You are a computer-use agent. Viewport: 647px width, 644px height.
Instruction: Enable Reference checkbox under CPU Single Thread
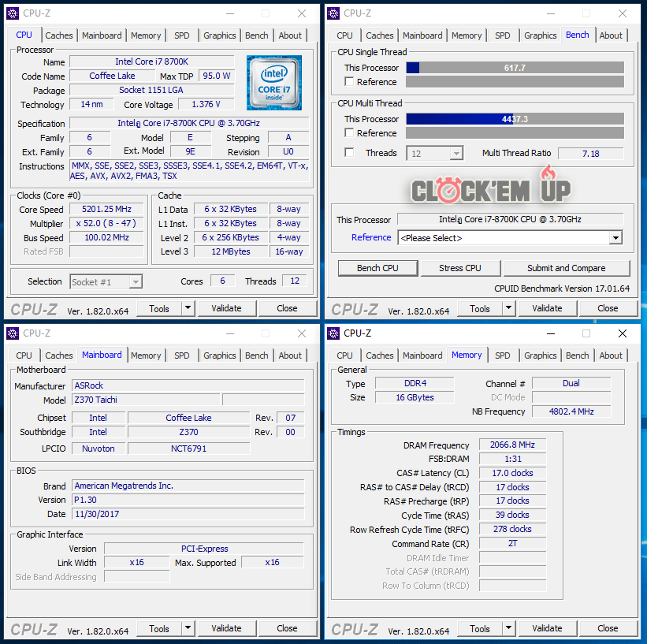pyautogui.click(x=349, y=82)
